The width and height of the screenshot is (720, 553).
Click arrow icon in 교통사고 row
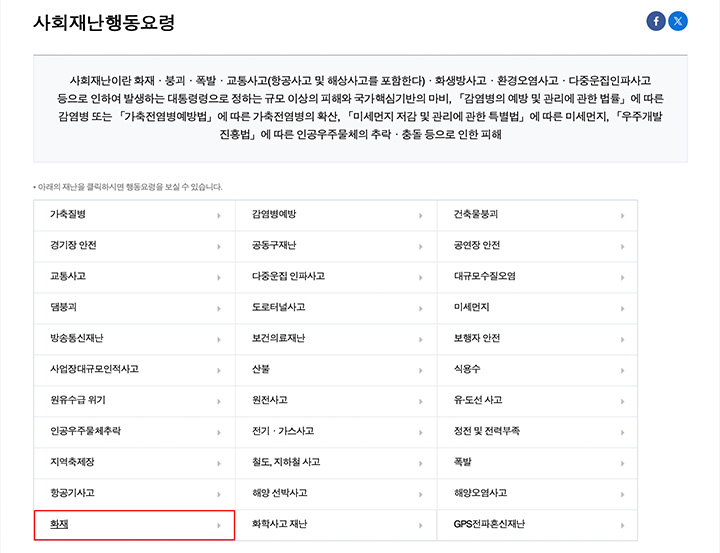pos(219,278)
